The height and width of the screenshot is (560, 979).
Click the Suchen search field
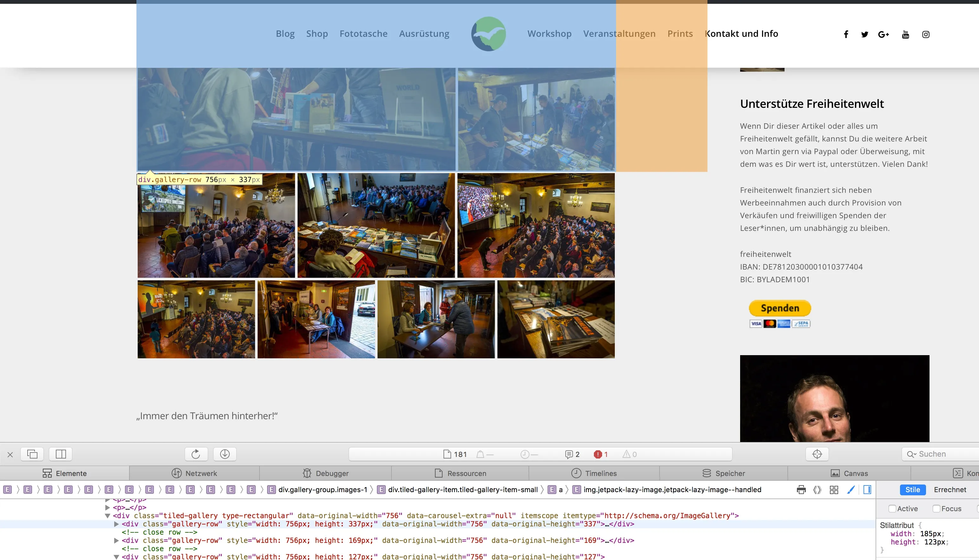(x=941, y=454)
